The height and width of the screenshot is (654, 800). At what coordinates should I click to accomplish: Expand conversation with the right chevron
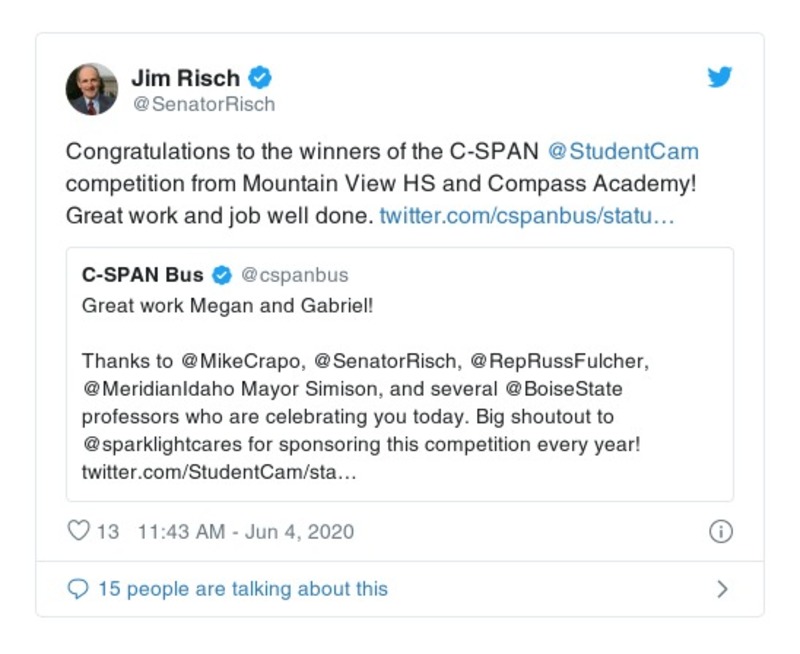coord(722,589)
